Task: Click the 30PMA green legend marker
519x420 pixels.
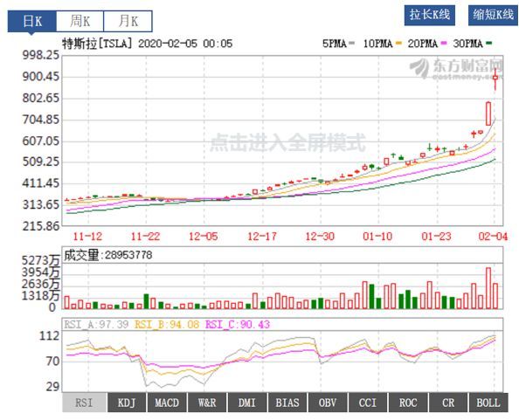Action: coord(489,44)
